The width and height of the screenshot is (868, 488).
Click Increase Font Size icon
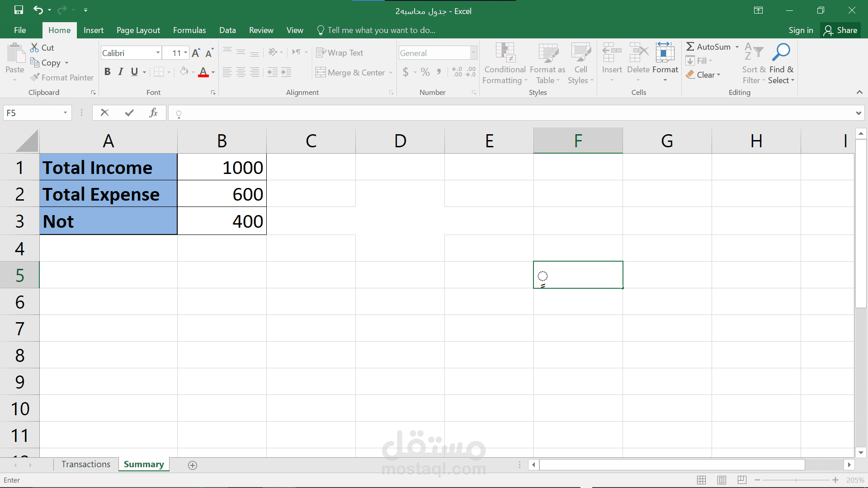(196, 53)
